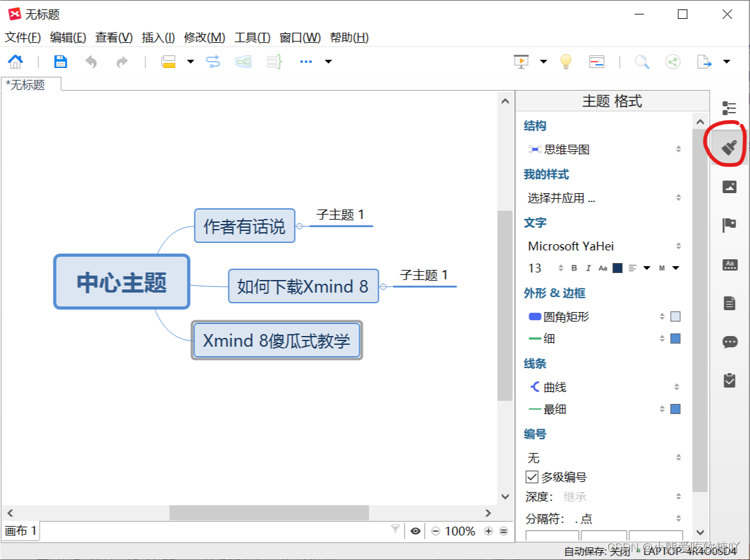Image resolution: width=750 pixels, height=560 pixels.
Task: Open the 曲线 line shape dropdown
Action: click(x=604, y=386)
